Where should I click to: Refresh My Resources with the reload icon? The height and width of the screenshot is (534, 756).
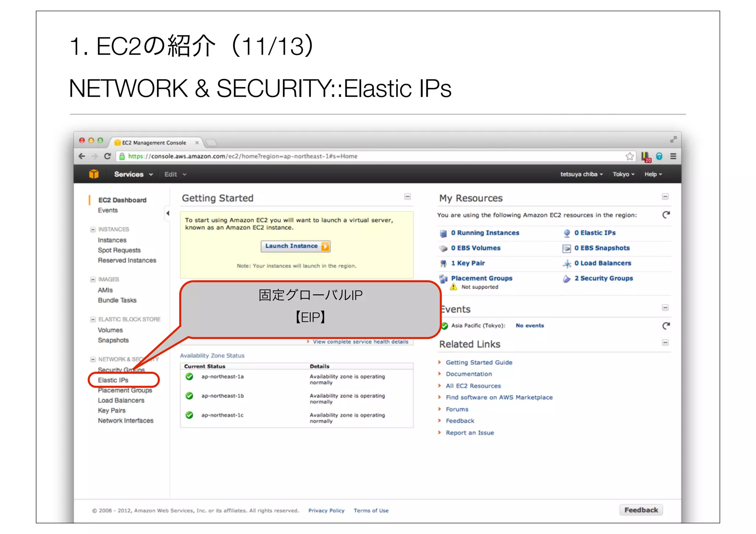(666, 215)
